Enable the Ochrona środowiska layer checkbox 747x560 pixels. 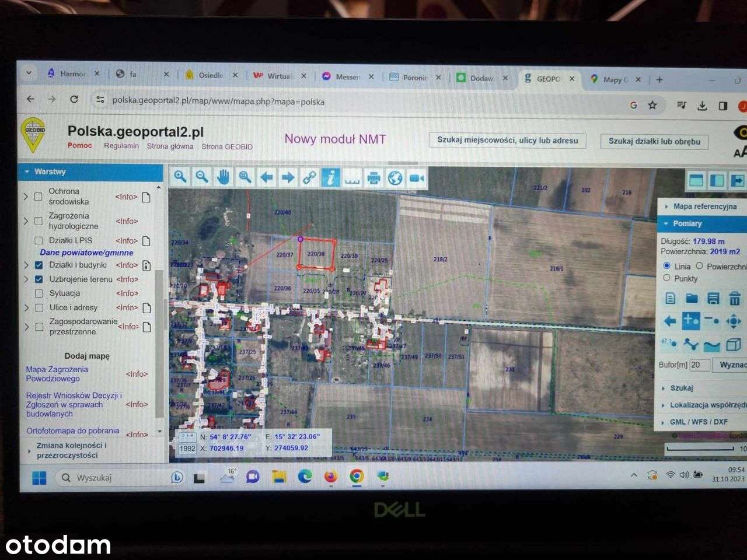tap(38, 197)
